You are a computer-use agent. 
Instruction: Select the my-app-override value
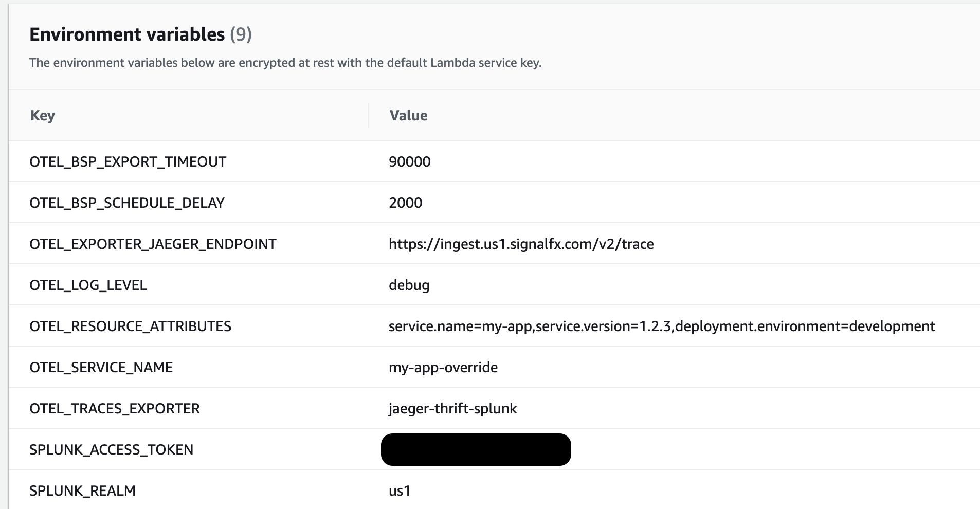(443, 367)
